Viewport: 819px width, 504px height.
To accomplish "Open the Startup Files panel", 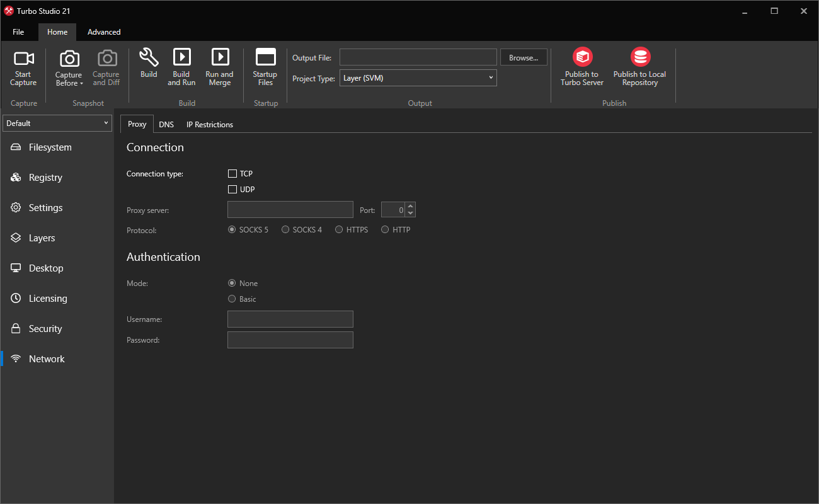I will 265,66.
